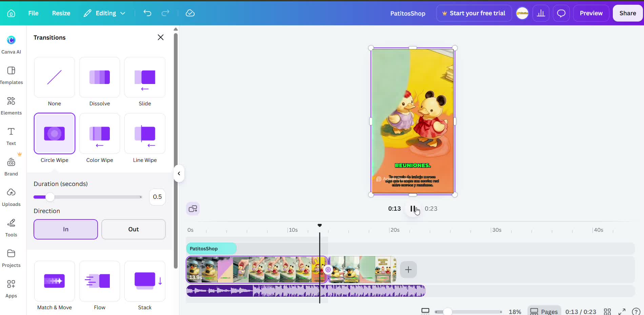644x315 pixels.
Task: Open the Resize menu
Action: [x=61, y=13]
